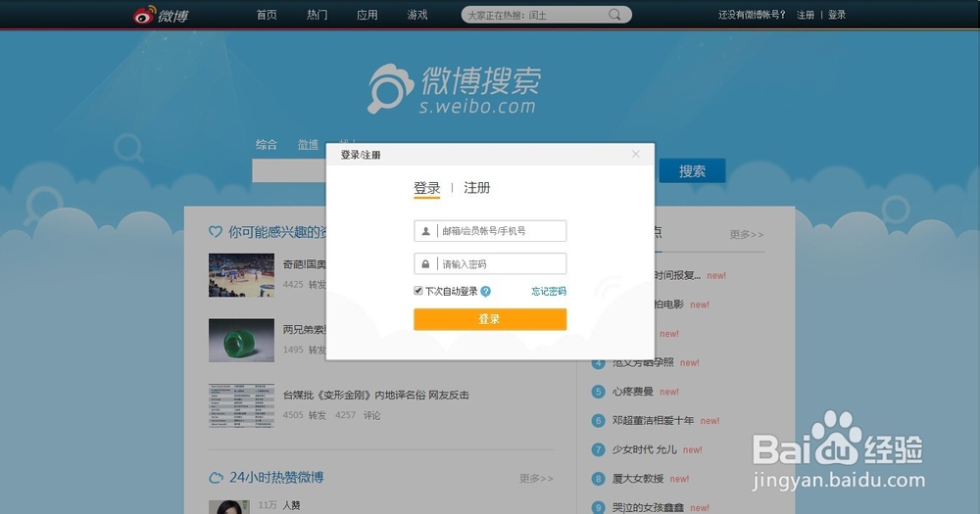Viewport: 980px width, 514px height.
Task: Switch to 登录 tab in dialog
Action: click(427, 188)
